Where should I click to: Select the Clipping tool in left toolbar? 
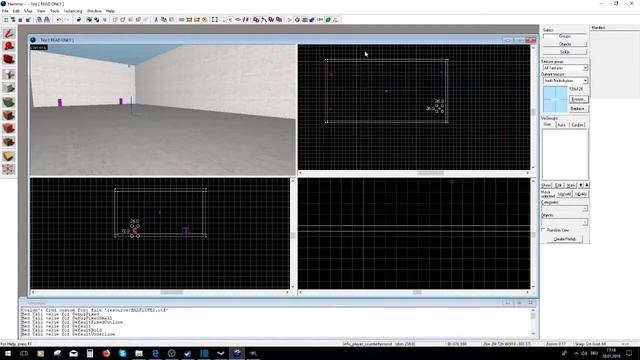[x=8, y=156]
